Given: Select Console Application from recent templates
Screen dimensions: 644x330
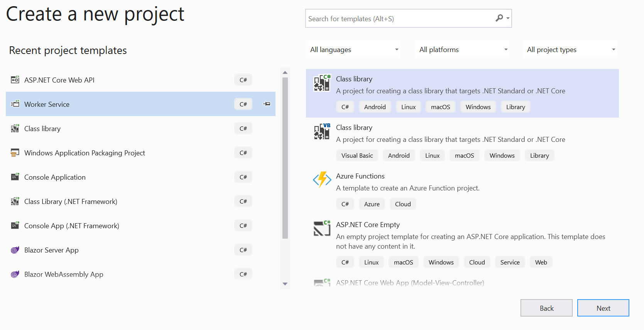Looking at the screenshot, I should tap(55, 177).
